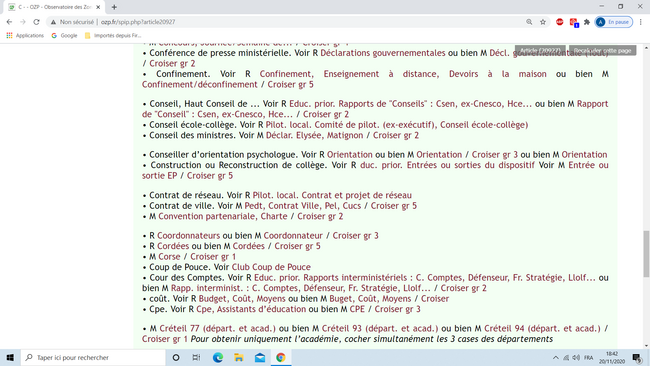Open File Explorer from the taskbar
650x366 pixels.
coord(239,357)
